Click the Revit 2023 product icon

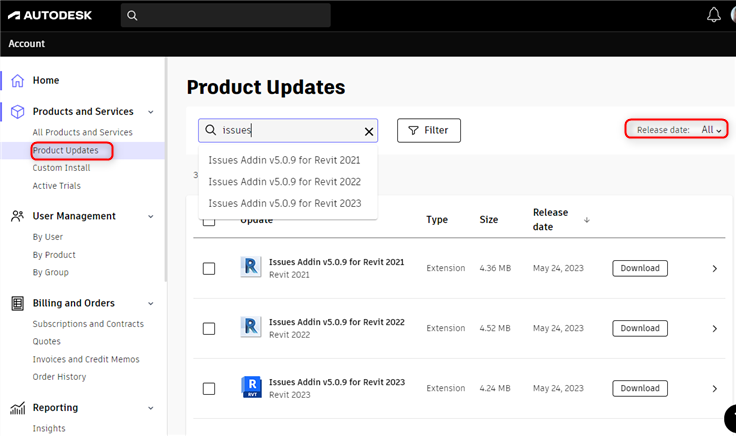pyautogui.click(x=250, y=387)
